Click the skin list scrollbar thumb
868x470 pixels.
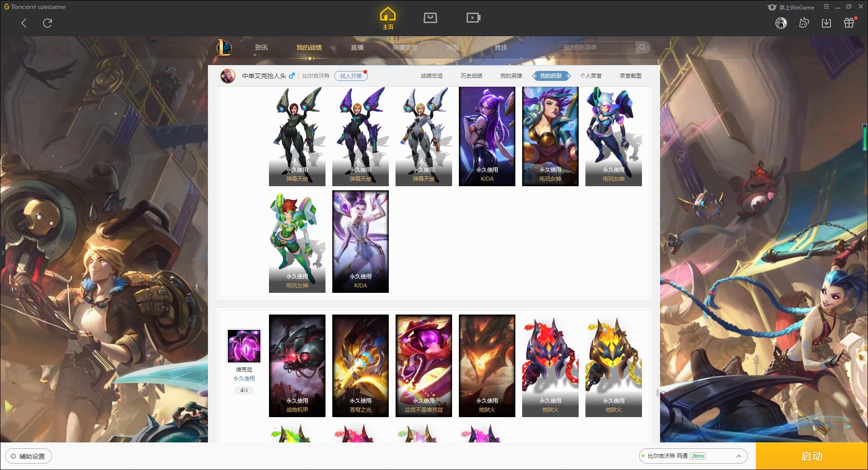(x=657, y=393)
